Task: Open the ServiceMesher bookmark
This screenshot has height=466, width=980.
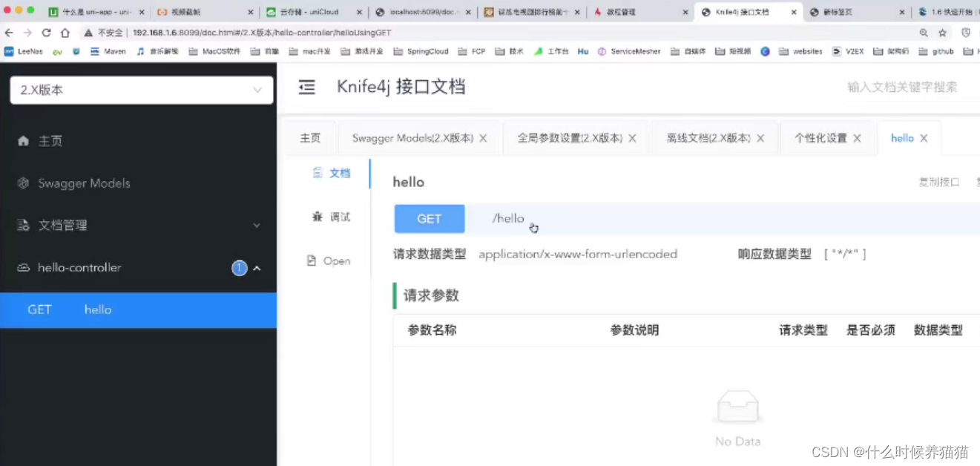Action: (629, 51)
